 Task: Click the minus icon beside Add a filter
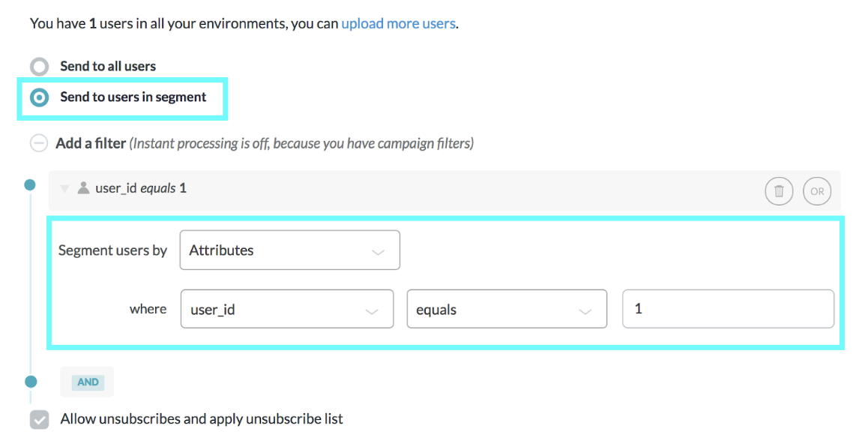tap(38, 143)
